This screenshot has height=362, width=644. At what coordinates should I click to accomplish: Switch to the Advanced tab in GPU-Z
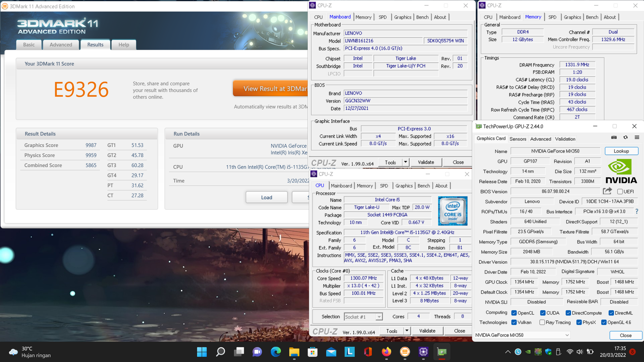click(540, 139)
